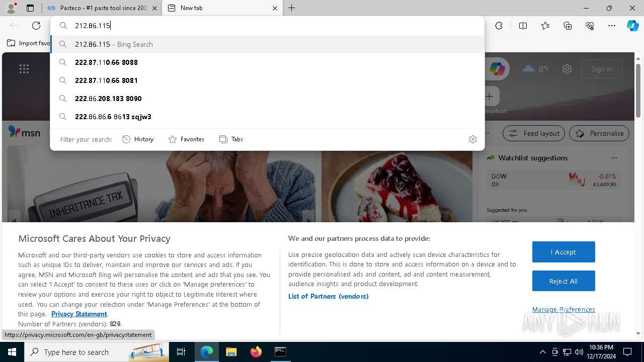Choose suggestion 222.87.110.66 8081
Image resolution: width=644 pixels, height=362 pixels.
pyautogui.click(x=267, y=80)
